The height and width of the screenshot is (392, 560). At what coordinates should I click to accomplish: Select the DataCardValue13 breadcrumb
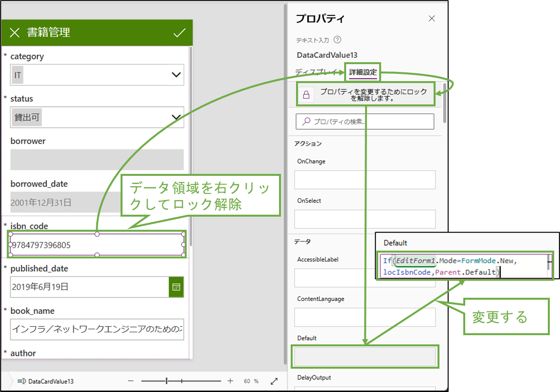[51, 381]
